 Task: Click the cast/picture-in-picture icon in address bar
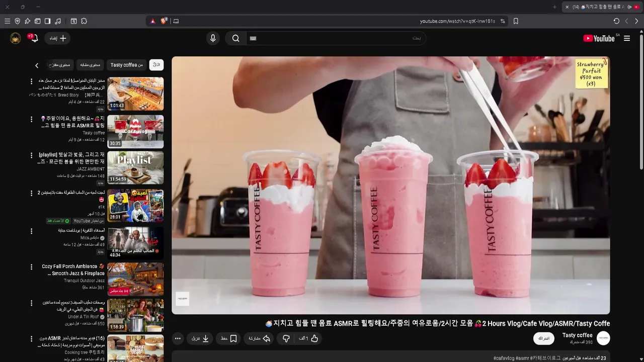coord(176,21)
